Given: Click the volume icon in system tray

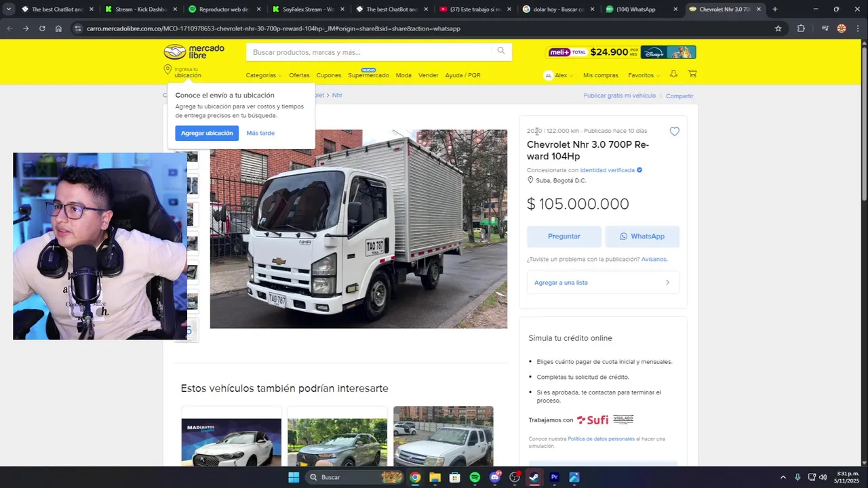Looking at the screenshot, I should 823,477.
